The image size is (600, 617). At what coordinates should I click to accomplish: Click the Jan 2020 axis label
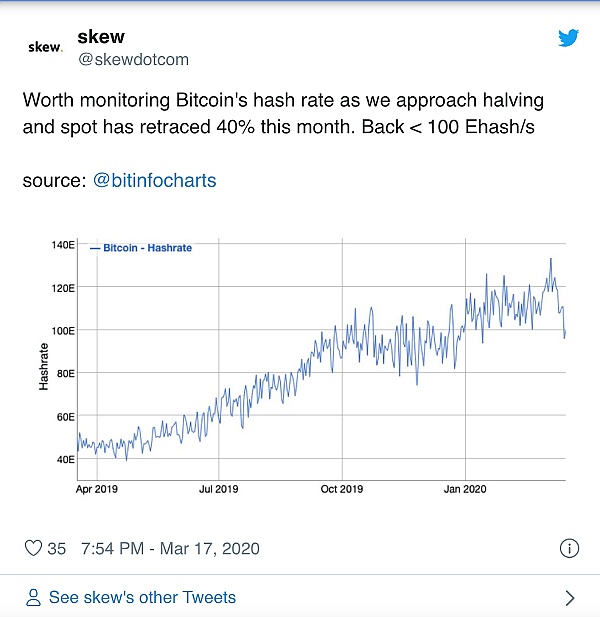point(465,489)
